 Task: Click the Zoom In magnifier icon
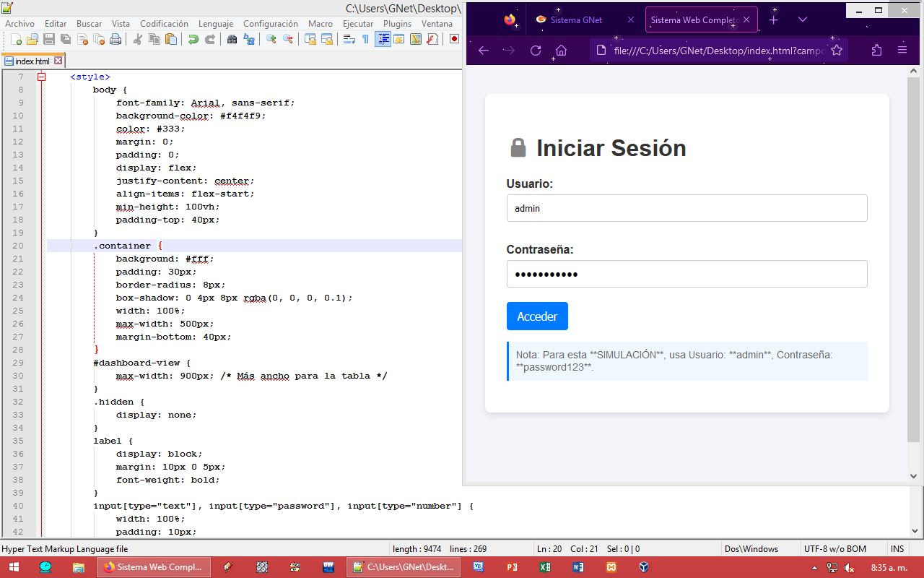[271, 39]
